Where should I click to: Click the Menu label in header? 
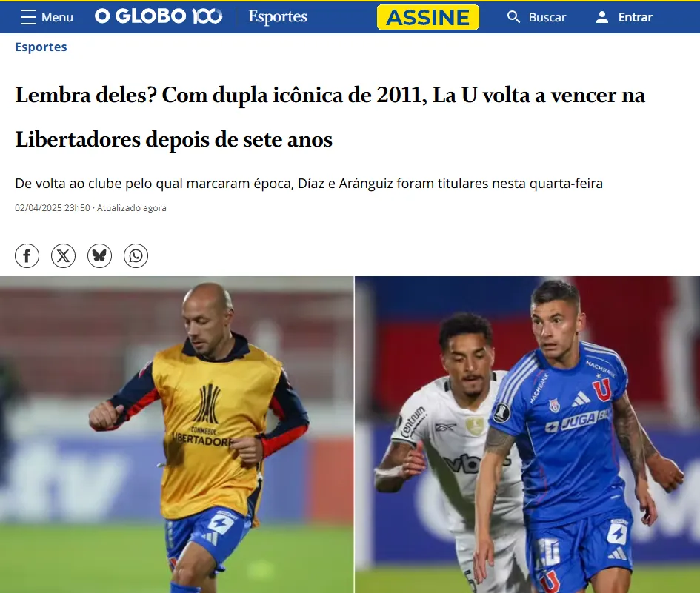pos(57,17)
